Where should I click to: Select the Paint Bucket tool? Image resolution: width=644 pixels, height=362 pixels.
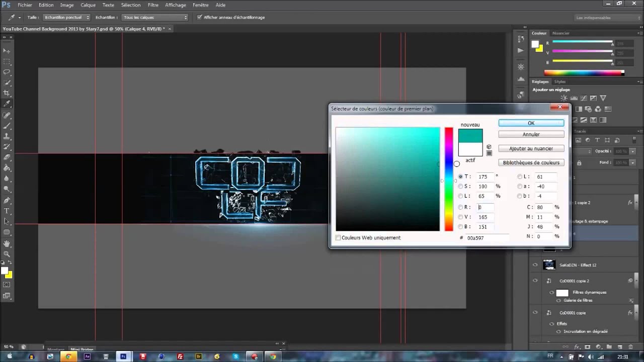pos(7,168)
